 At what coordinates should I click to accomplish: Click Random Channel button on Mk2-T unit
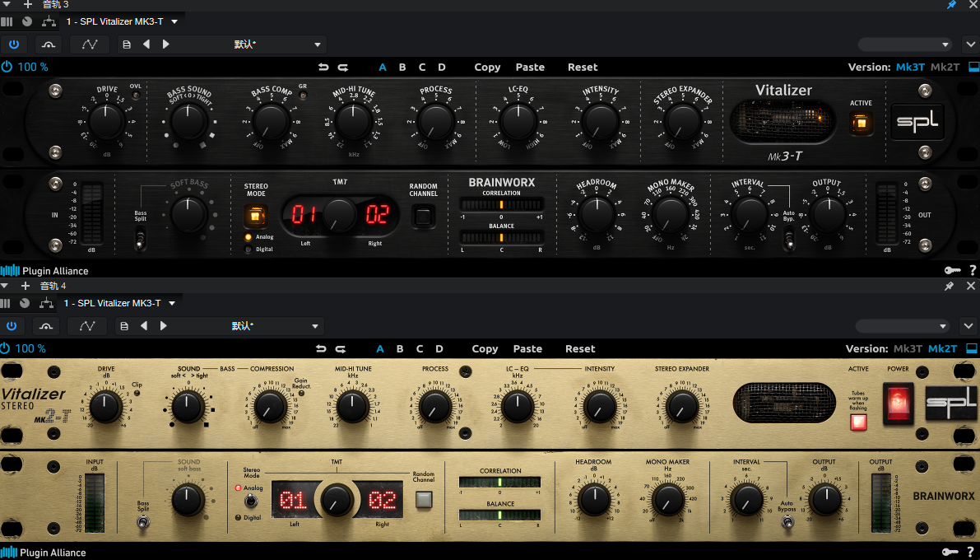pos(424,499)
